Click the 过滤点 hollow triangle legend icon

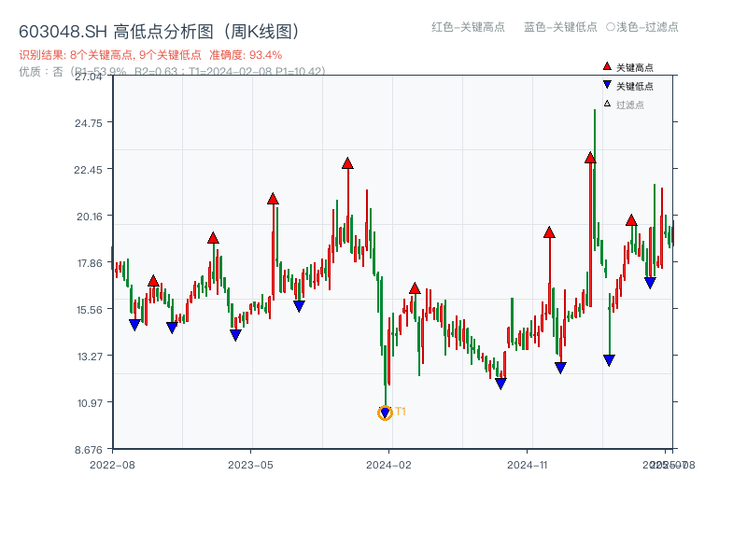(x=606, y=103)
